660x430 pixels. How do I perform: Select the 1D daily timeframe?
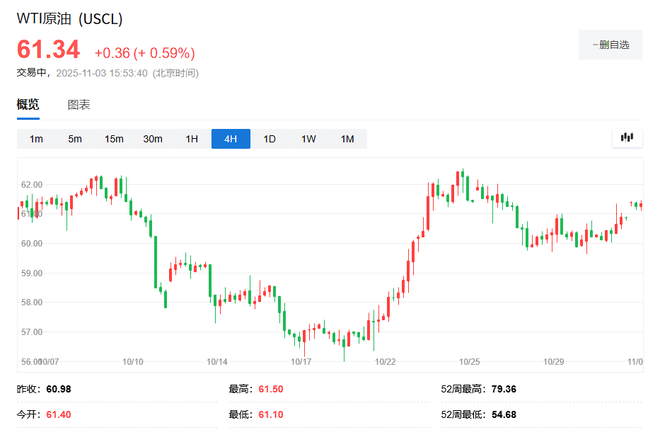coord(269,139)
